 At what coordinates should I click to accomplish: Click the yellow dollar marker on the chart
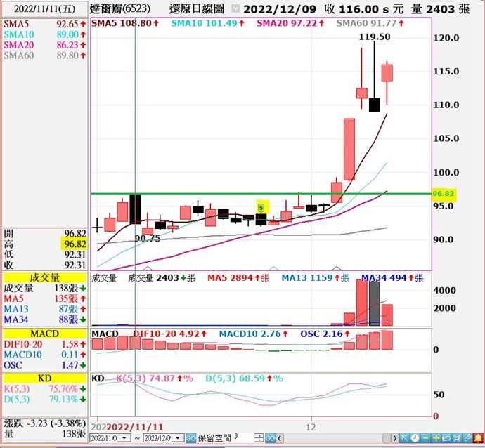tap(261, 207)
